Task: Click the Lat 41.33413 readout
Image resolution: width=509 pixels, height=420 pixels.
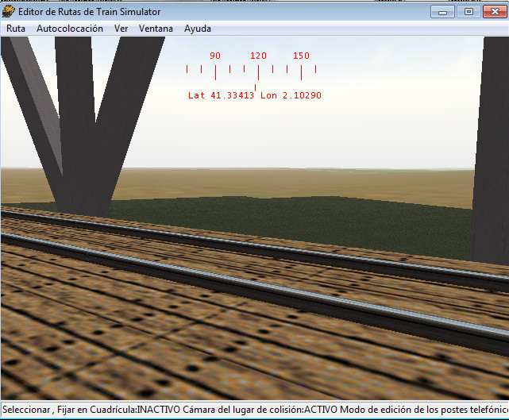Action: [x=221, y=95]
